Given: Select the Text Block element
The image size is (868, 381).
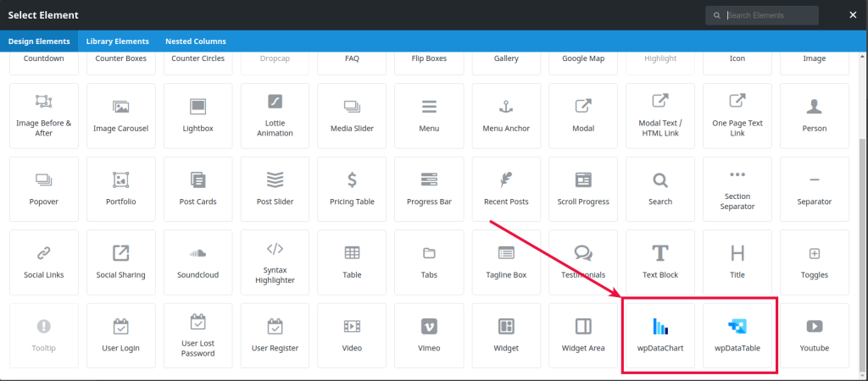Looking at the screenshot, I should pyautogui.click(x=659, y=262).
